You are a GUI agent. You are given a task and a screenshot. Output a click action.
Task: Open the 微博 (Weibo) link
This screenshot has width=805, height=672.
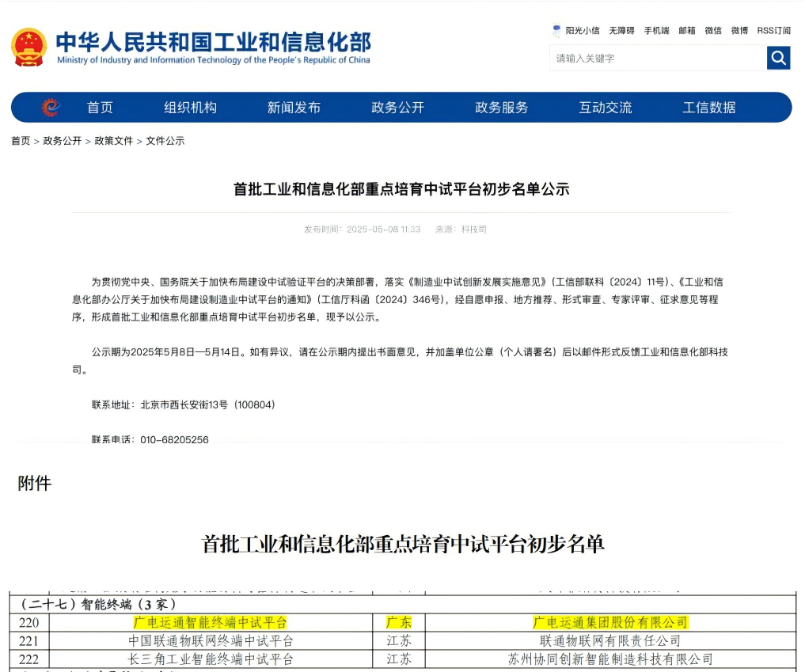tap(739, 30)
